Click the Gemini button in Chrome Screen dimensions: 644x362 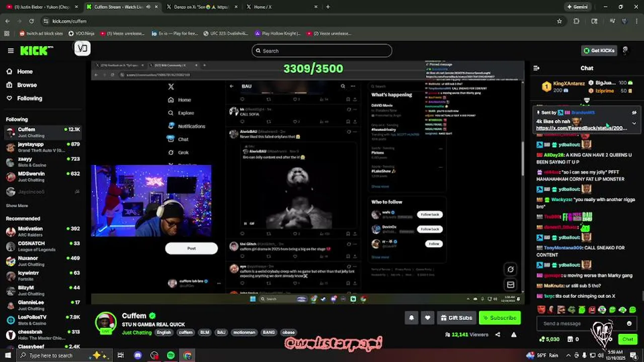click(x=577, y=7)
